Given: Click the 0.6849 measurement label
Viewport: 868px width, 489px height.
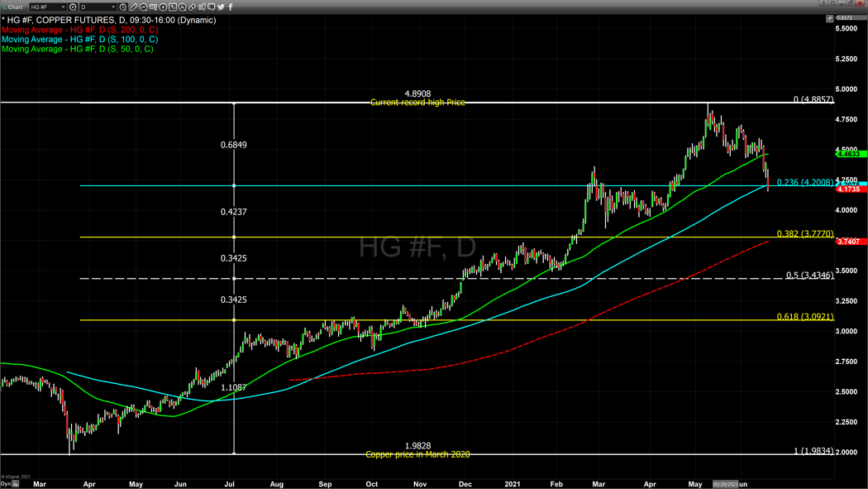Looking at the screenshot, I should click(x=234, y=145).
